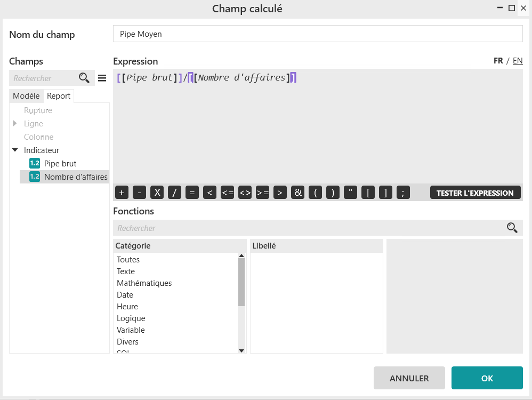Image resolution: width=532 pixels, height=400 pixels.
Task: Switch to the Modèle tab
Action: [x=26, y=96]
